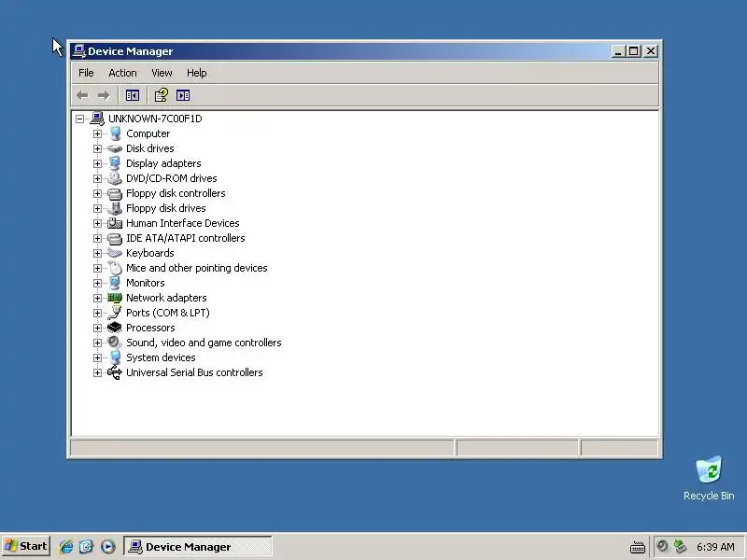Click the Device Manager taskbar button
747x560 pixels.
(x=198, y=547)
